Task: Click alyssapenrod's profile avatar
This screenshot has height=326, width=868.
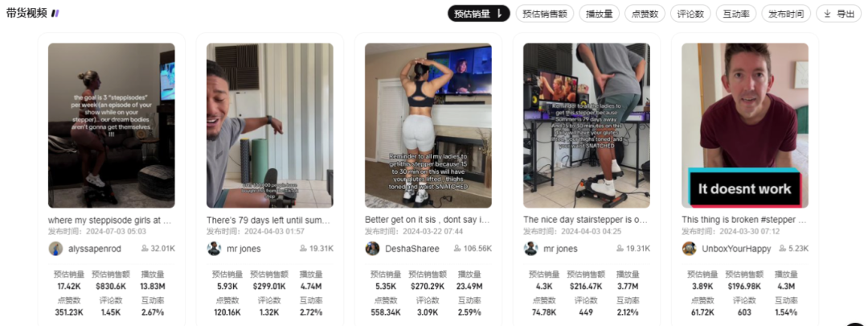Action: click(x=55, y=249)
